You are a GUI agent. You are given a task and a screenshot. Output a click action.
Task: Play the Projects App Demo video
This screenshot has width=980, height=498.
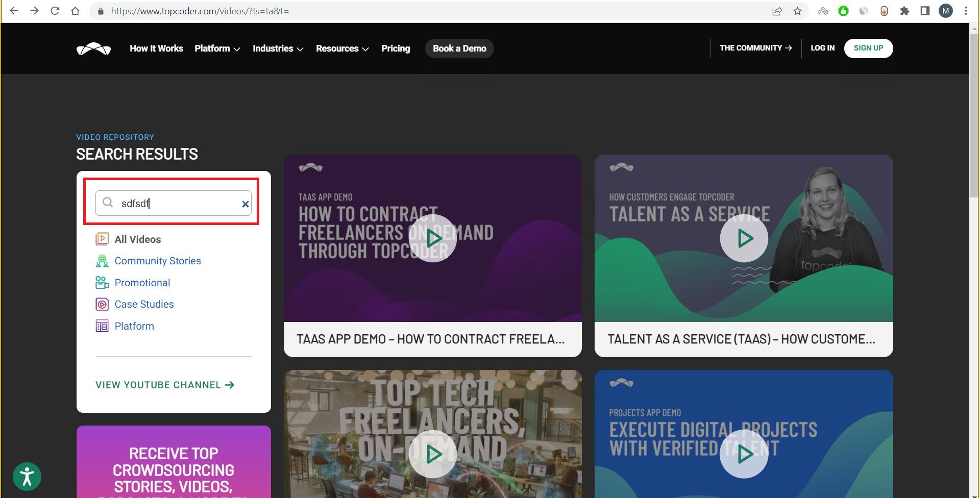tap(744, 454)
